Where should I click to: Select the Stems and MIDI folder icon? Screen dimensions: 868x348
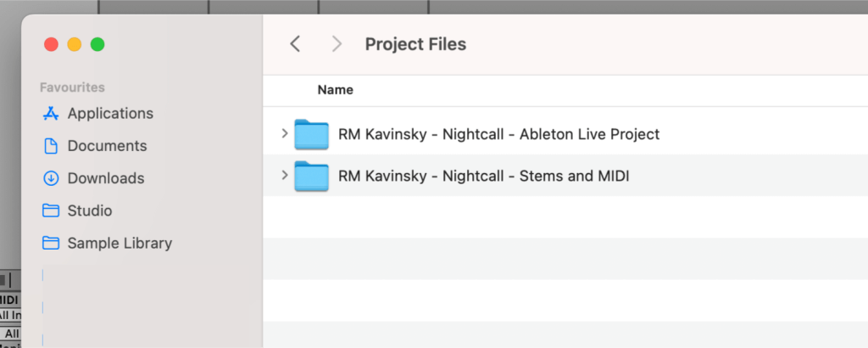click(x=312, y=177)
